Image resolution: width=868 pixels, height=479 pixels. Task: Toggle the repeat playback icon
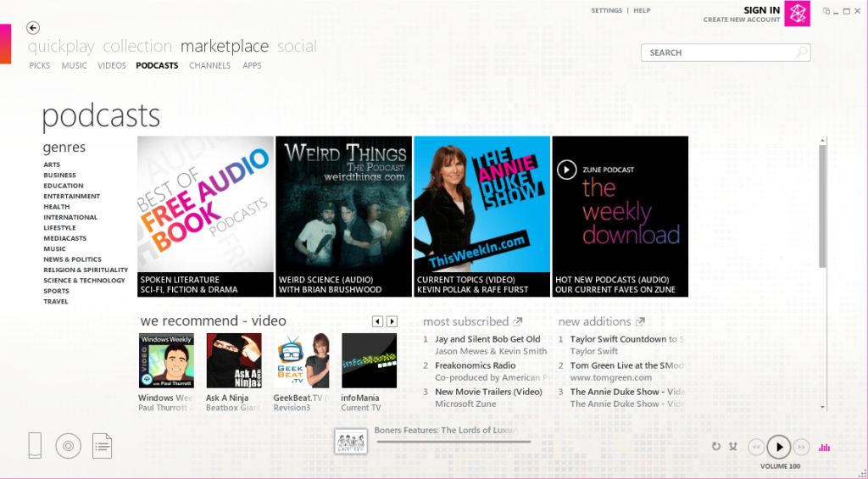click(x=715, y=446)
